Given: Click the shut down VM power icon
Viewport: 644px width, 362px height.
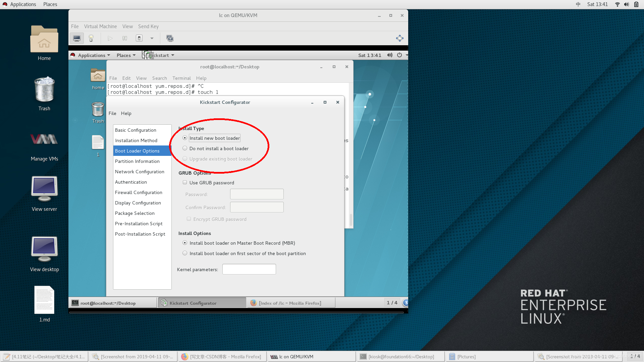Looking at the screenshot, I should pyautogui.click(x=139, y=38).
